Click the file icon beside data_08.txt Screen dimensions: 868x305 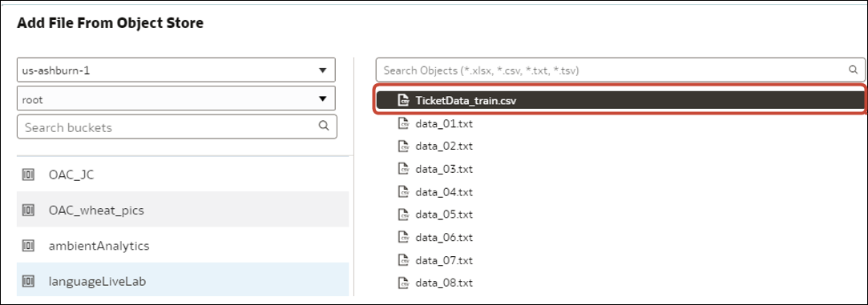404,283
